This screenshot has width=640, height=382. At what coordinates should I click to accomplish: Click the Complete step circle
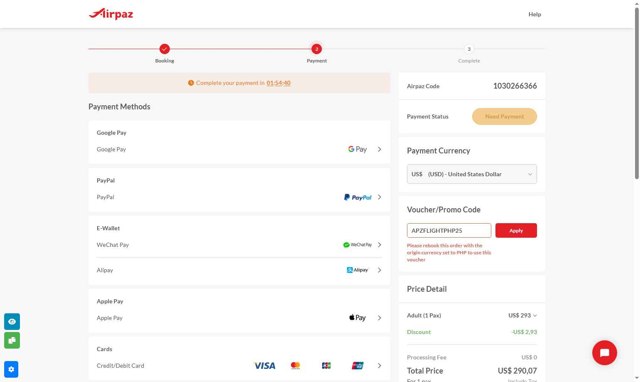[469, 49]
